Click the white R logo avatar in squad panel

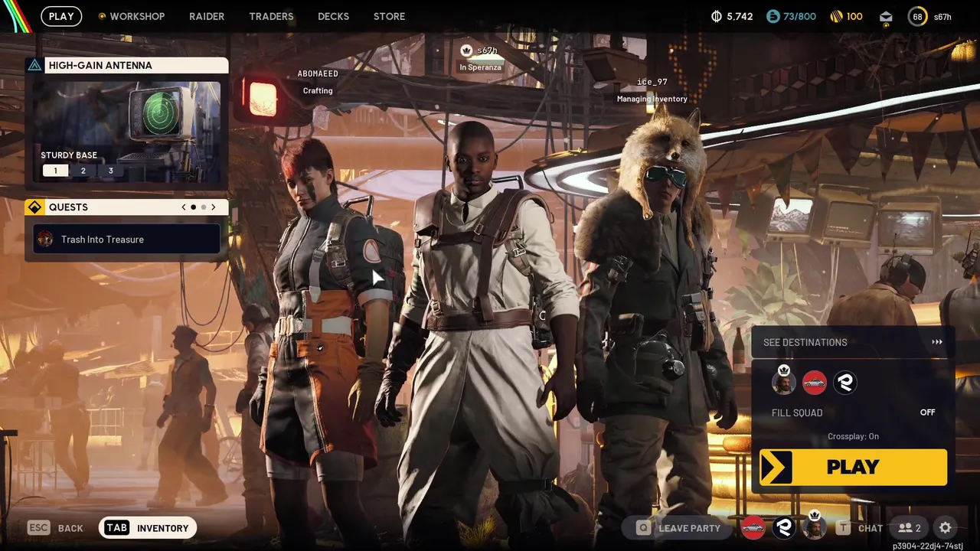pyautogui.click(x=845, y=383)
